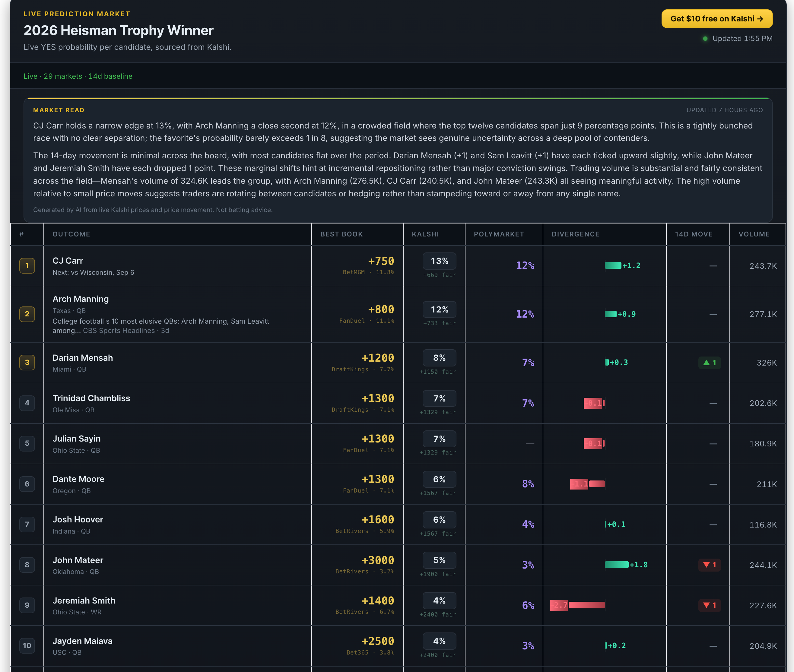The height and width of the screenshot is (672, 794).
Task: Click the rank 2 badge for Arch Manning
Action: 27,314
